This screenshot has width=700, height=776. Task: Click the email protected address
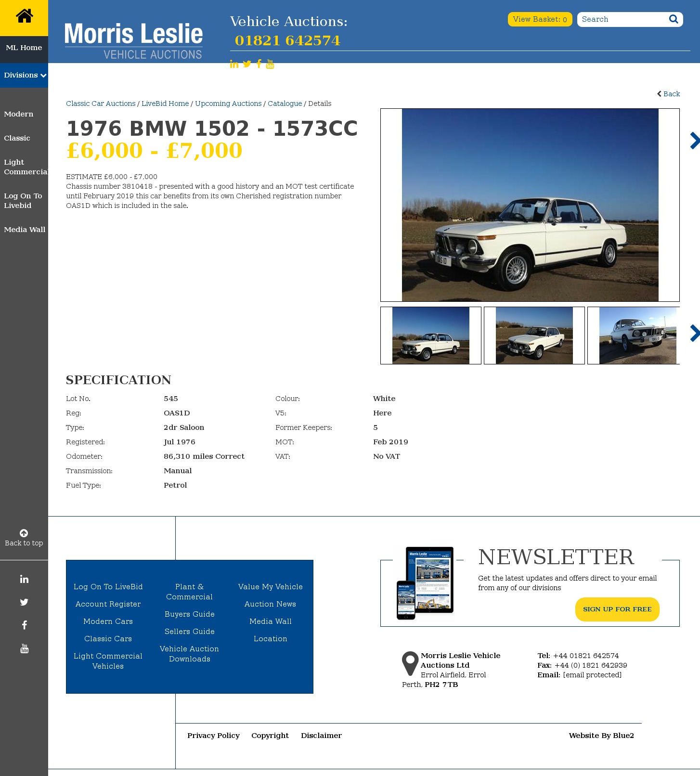[592, 675]
